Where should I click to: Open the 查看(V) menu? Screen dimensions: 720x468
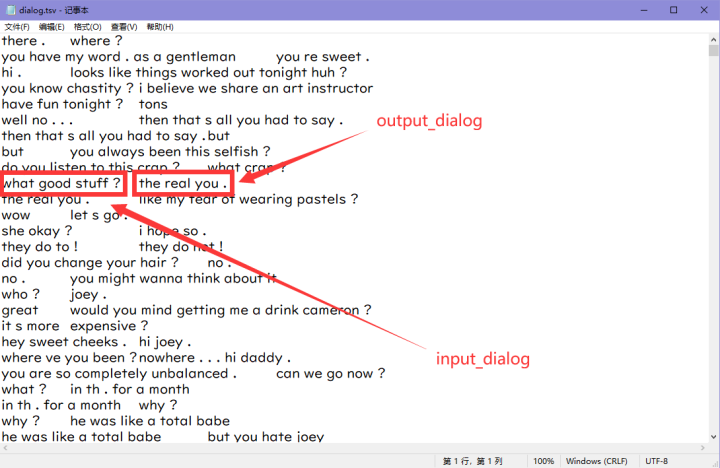click(x=124, y=27)
